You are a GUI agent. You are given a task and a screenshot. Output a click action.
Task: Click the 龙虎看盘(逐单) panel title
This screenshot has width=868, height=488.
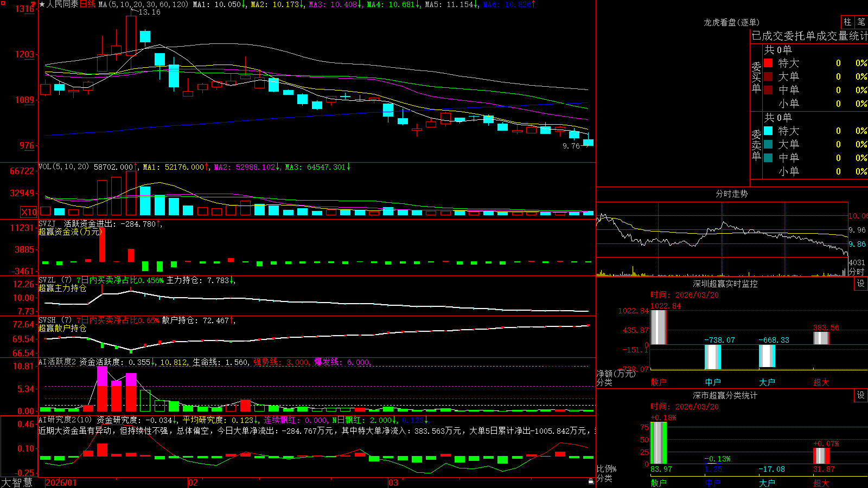(x=731, y=22)
